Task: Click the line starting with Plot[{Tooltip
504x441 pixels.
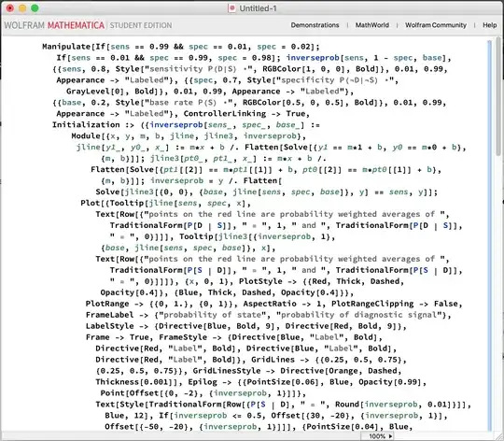Action: [x=165, y=204]
